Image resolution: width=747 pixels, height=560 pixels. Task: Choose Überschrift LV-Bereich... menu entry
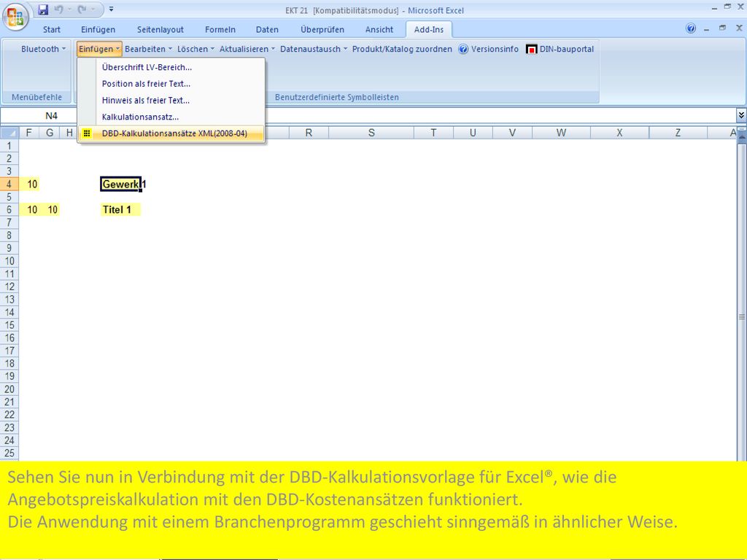[x=171, y=67]
